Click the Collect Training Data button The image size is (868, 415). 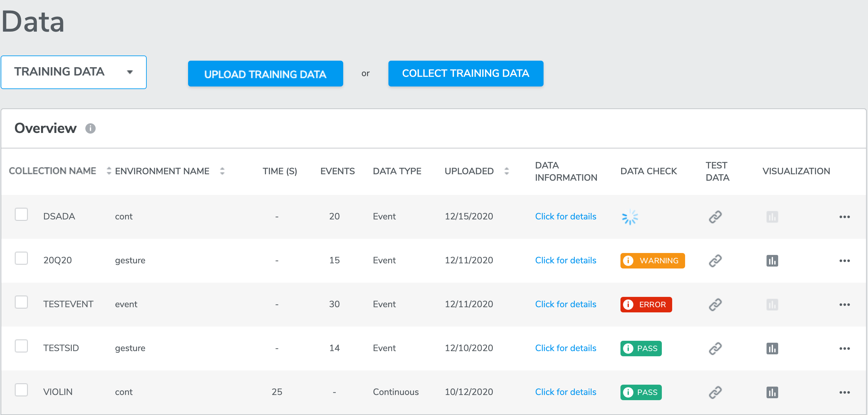tap(465, 74)
